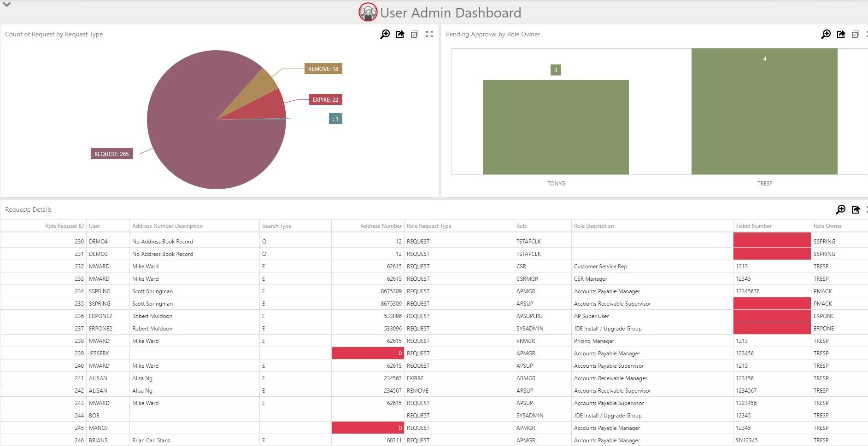
Task: Click SSPRING role owner in row 230
Action: (x=824, y=241)
